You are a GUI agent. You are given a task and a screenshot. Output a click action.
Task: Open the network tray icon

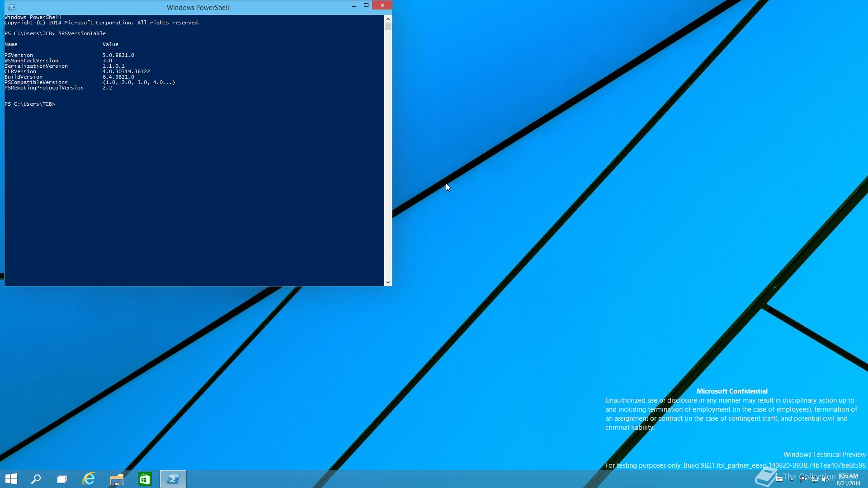coord(815,479)
